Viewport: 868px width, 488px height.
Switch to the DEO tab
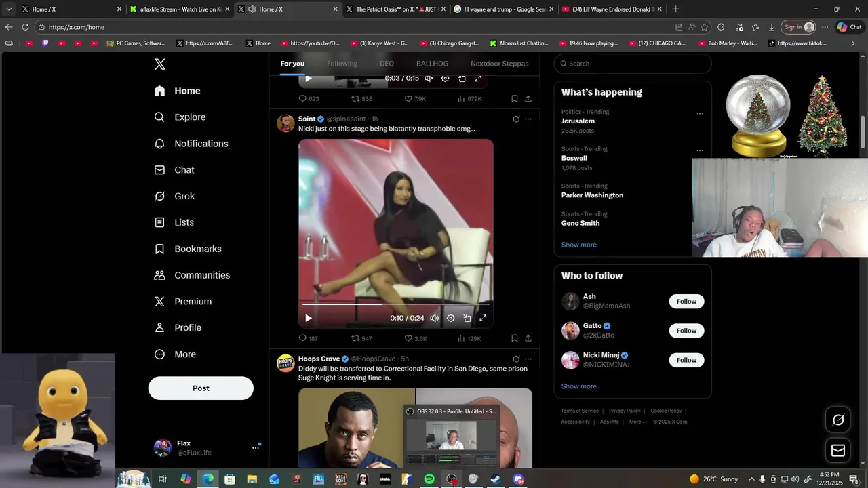pos(387,64)
